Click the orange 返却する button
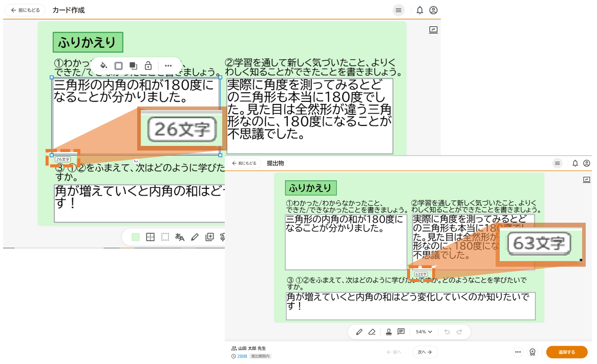This screenshot has height=364, width=597. (x=567, y=352)
